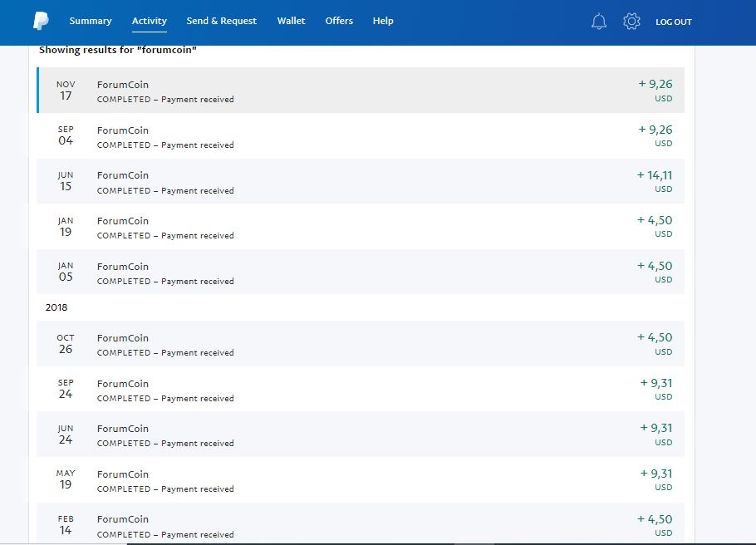The height and width of the screenshot is (545, 756).
Task: Click the + 4,50 amount on JAN 05
Action: point(655,266)
